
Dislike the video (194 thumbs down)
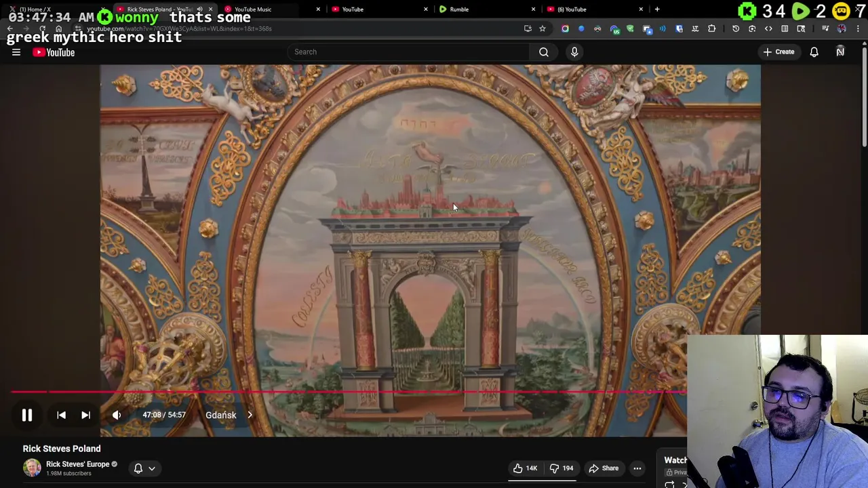[561, 468]
